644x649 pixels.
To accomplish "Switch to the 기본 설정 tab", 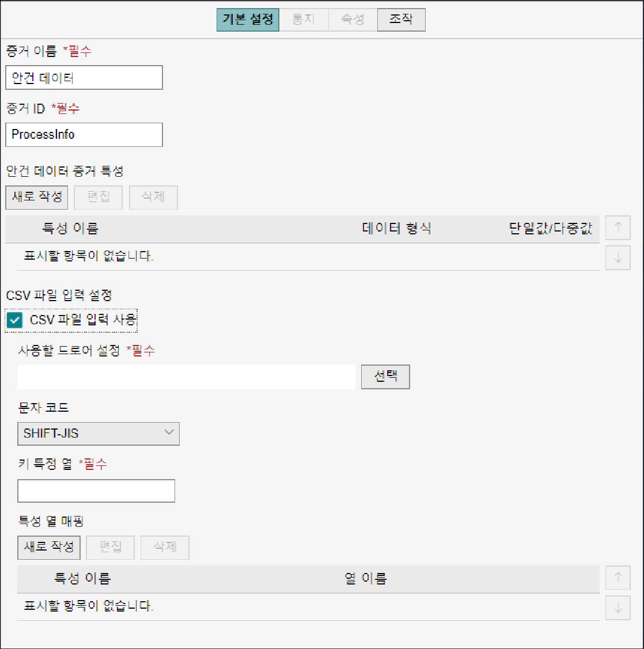I will (x=248, y=20).
